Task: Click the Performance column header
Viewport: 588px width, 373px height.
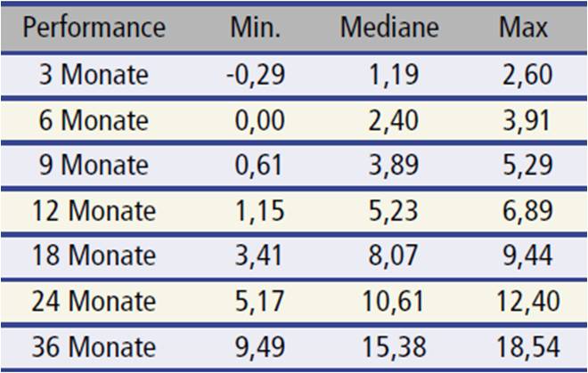Action: (94, 28)
